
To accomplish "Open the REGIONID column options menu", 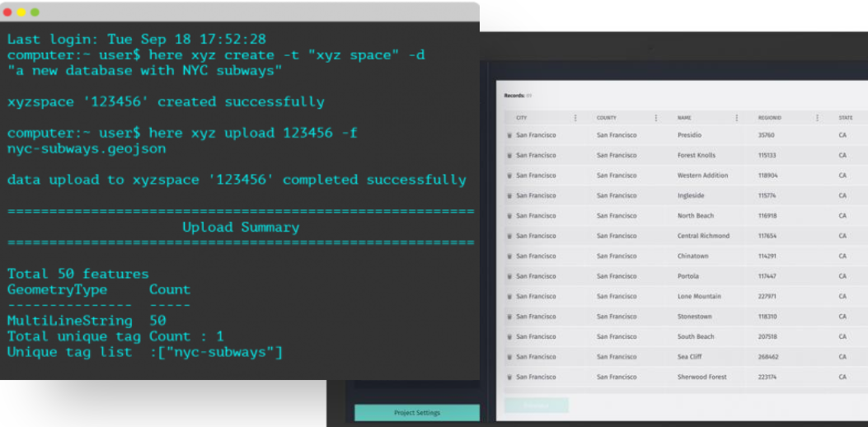I will tap(817, 118).
